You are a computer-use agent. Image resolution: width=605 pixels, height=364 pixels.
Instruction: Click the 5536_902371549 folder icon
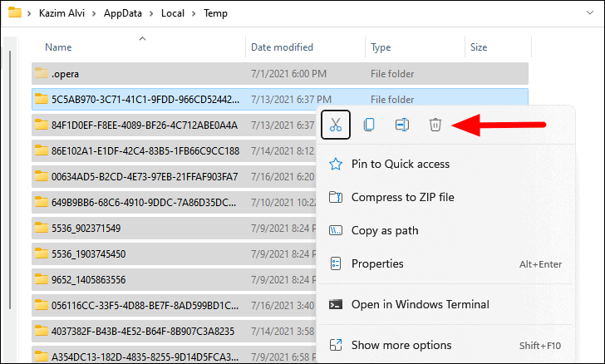click(x=41, y=228)
